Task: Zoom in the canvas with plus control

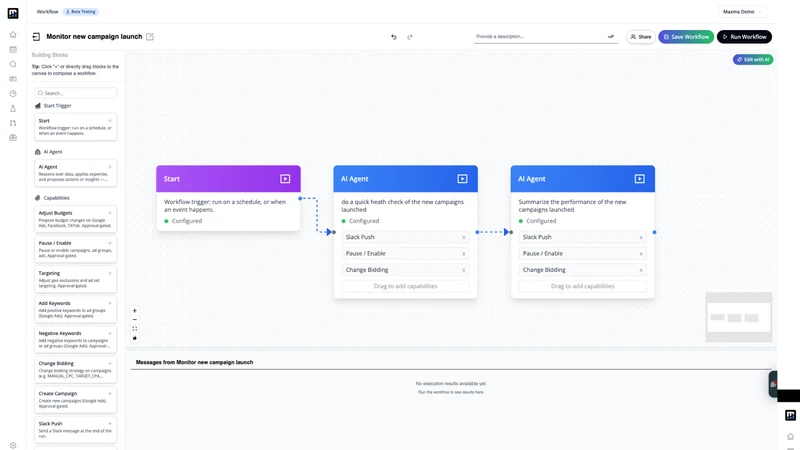Action: coord(135,310)
